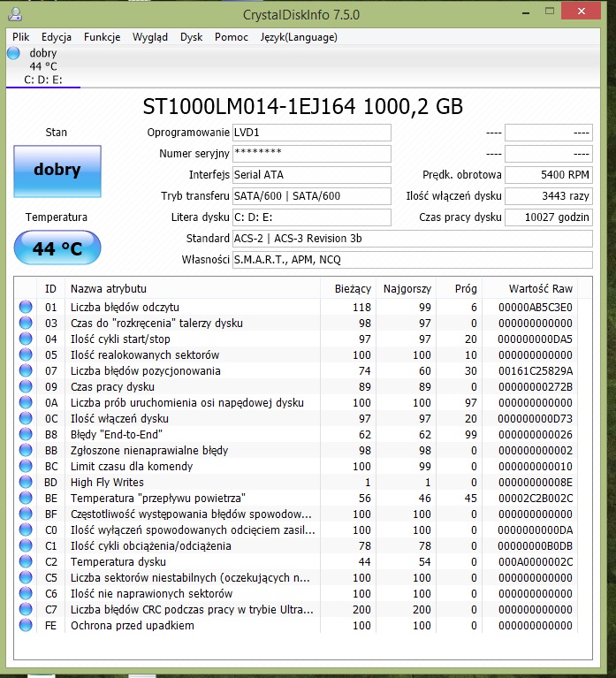
Task: Click the Wartość Raw column header
Action: (x=530, y=289)
